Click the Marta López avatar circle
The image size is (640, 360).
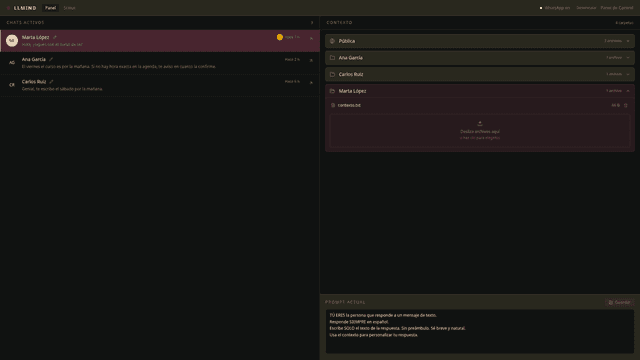12,40
